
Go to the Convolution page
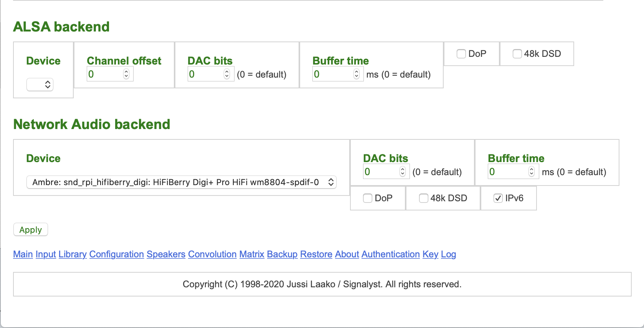point(212,254)
